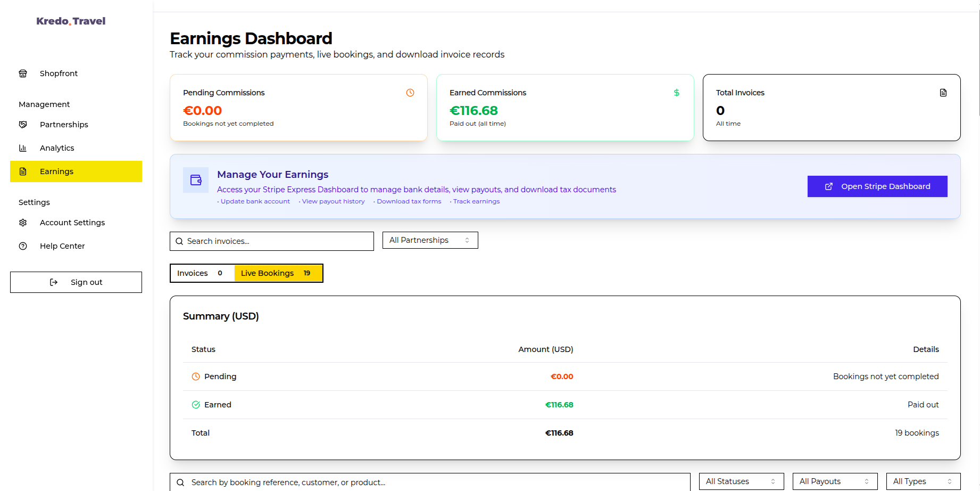Click the dollar icon on Earned Commissions card
Image resolution: width=980 pixels, height=491 pixels.
(676, 92)
